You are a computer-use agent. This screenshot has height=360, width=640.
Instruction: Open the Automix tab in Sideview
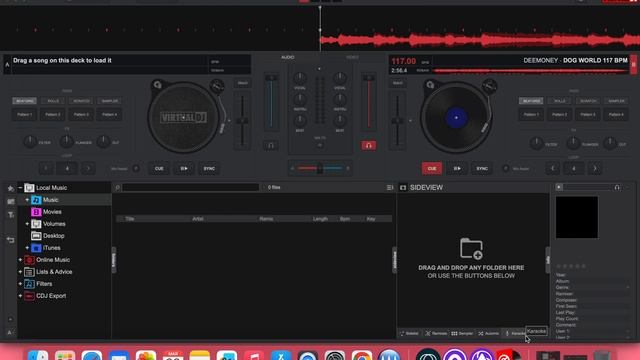tap(489, 333)
